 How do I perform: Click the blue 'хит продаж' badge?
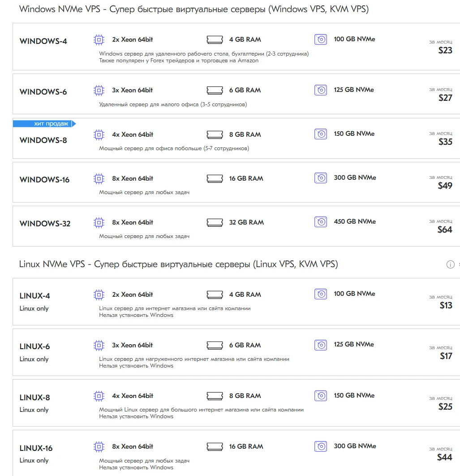pyautogui.click(x=44, y=124)
